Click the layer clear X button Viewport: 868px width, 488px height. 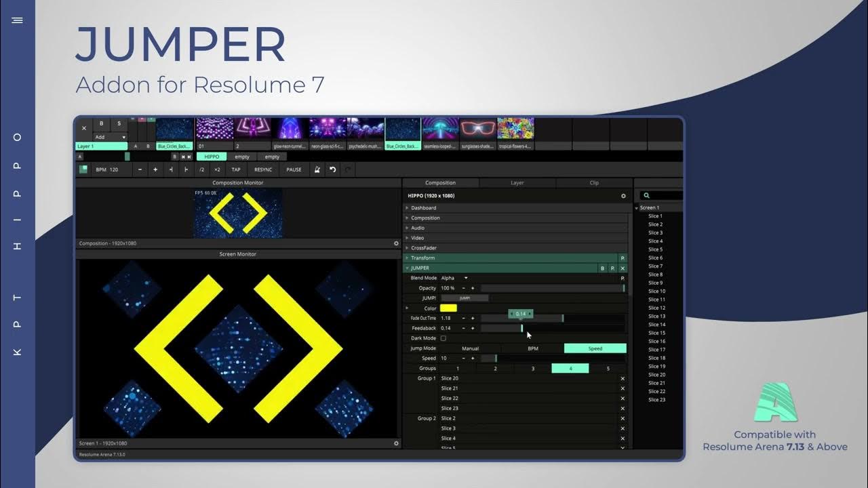[x=84, y=128]
